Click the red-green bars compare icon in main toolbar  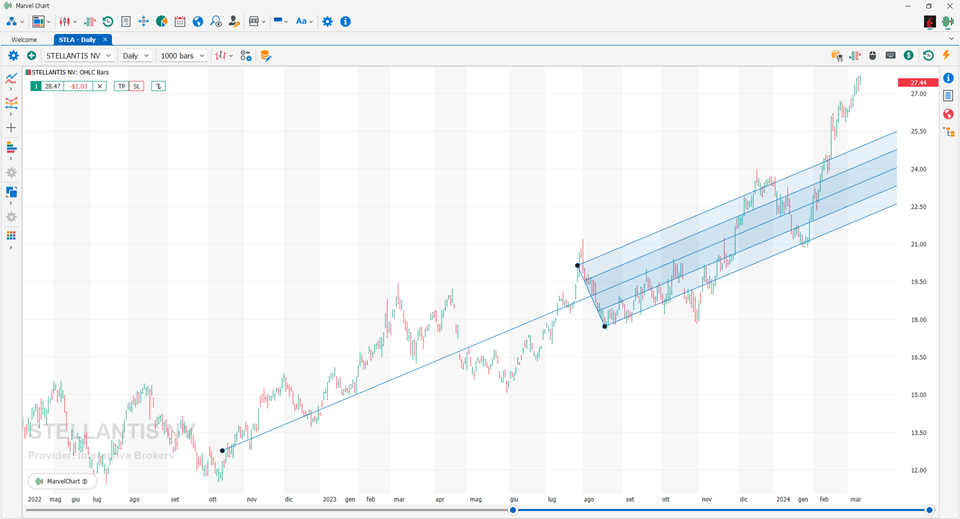(x=90, y=21)
